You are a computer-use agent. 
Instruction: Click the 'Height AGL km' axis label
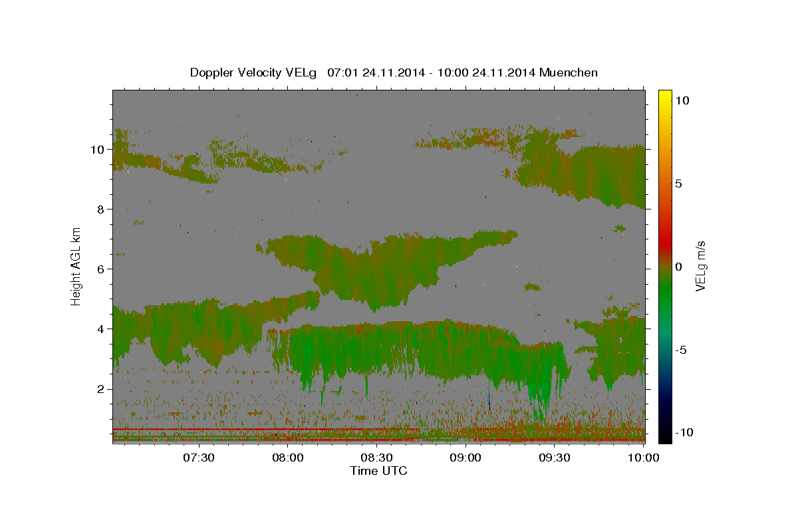pyautogui.click(x=76, y=266)
